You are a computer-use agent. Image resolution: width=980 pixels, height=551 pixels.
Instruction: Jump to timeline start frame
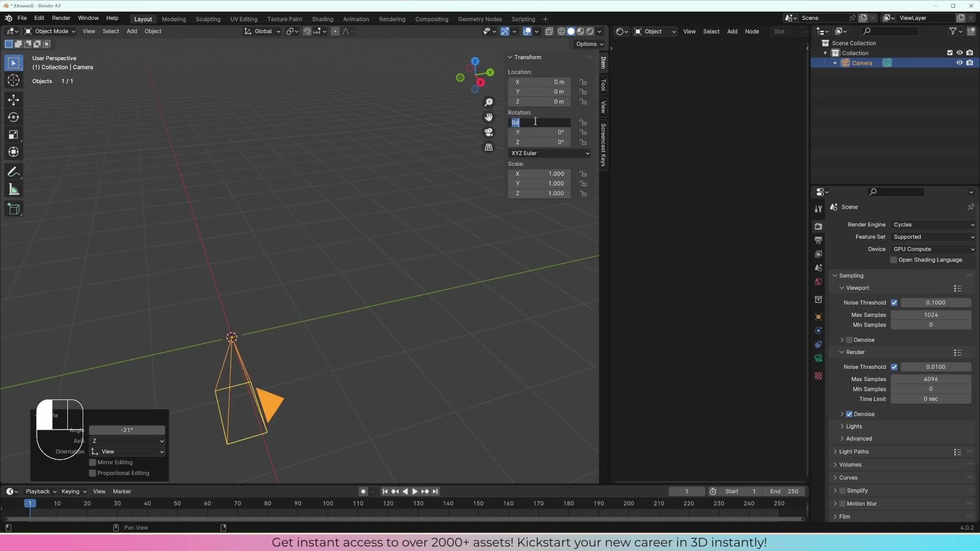coord(385,491)
